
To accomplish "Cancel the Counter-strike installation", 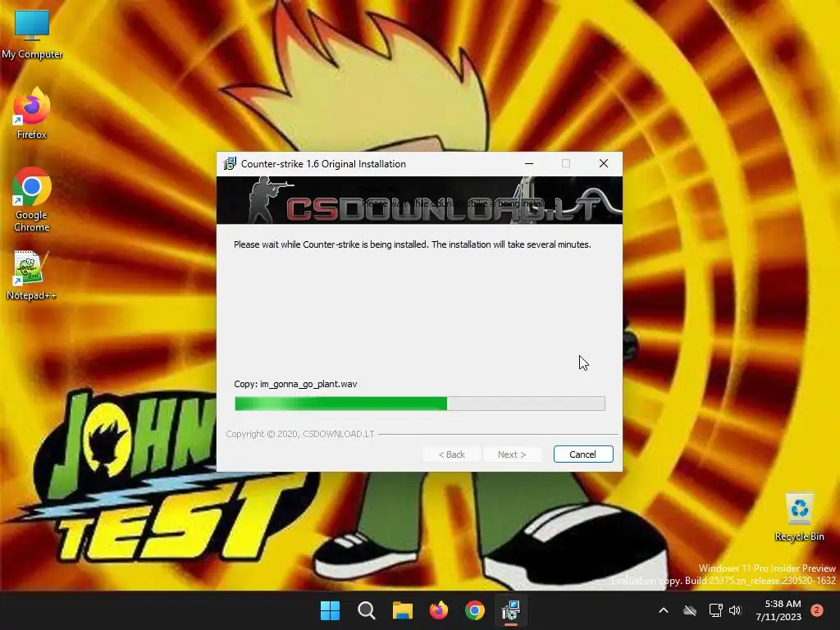I will coord(583,454).
